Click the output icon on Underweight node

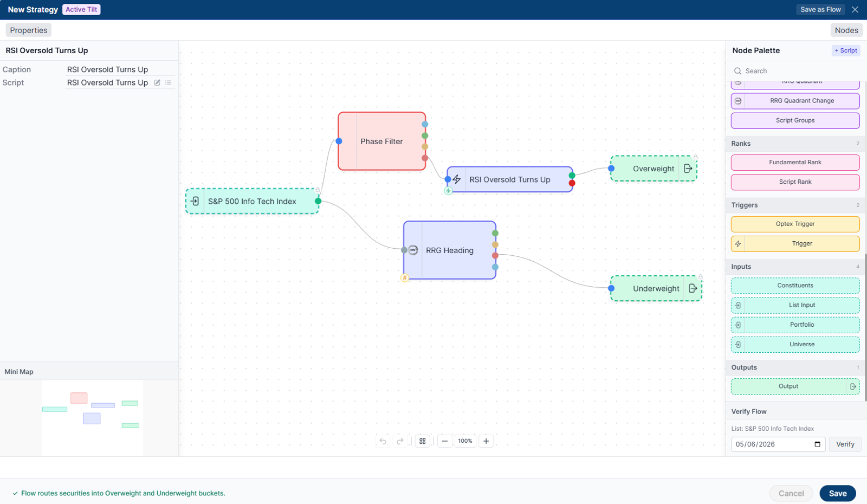point(693,288)
